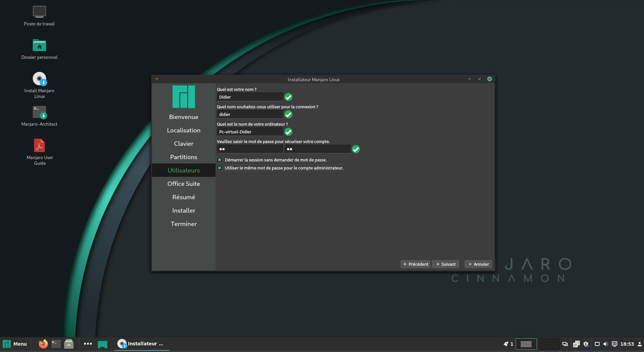Open the notifications bell in the panel
The image size is (644, 352).
point(506,344)
